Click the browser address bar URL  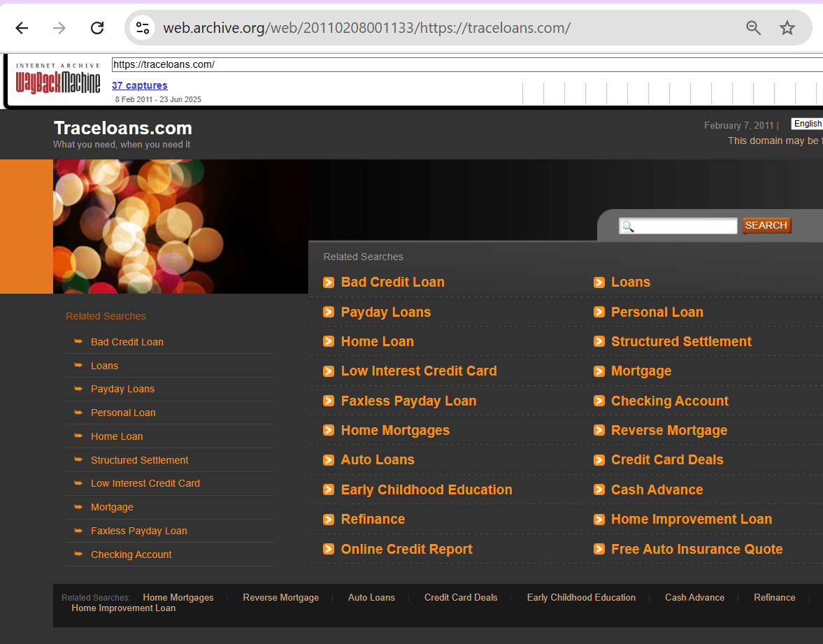point(367,28)
